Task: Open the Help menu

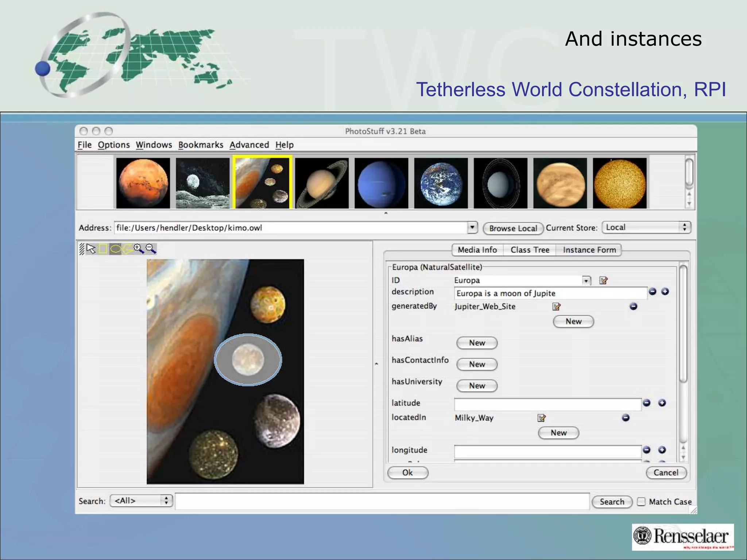Action: tap(285, 145)
